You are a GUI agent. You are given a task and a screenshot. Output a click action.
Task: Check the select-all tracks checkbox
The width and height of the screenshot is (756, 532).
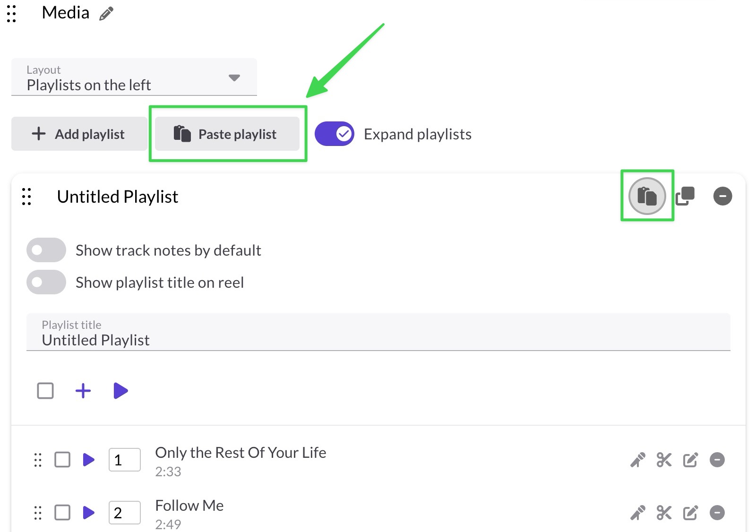[x=45, y=391]
